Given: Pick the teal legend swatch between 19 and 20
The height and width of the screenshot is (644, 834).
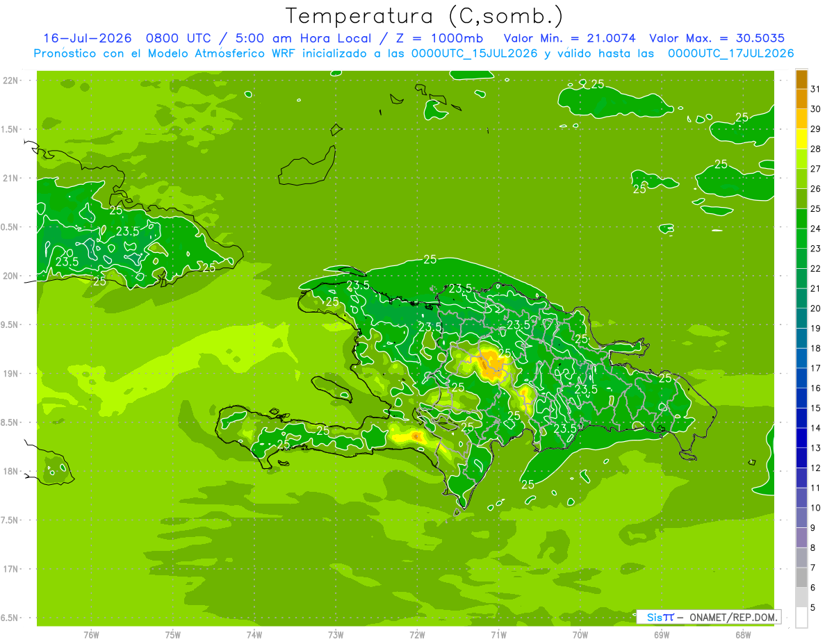Looking at the screenshot, I should (801, 318).
